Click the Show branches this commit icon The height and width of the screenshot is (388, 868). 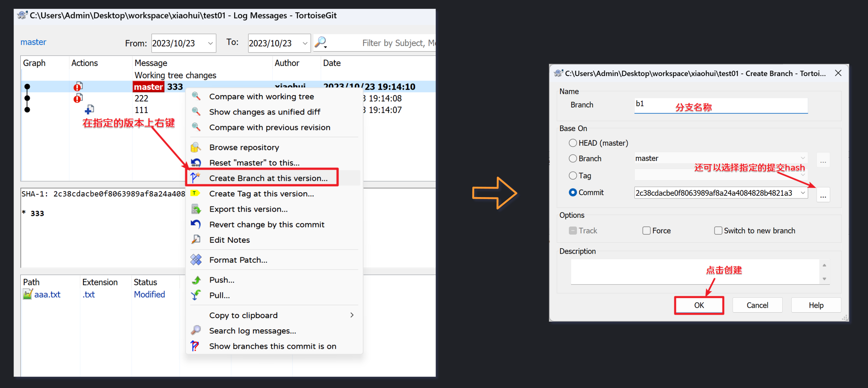[195, 346]
